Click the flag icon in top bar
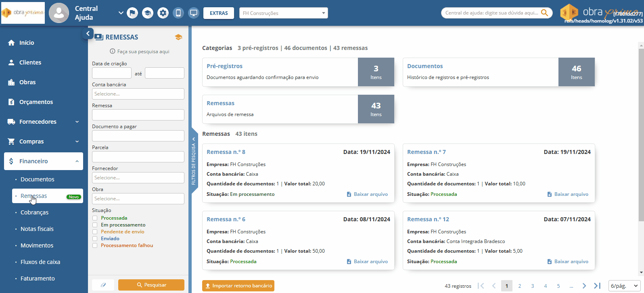 click(x=132, y=13)
